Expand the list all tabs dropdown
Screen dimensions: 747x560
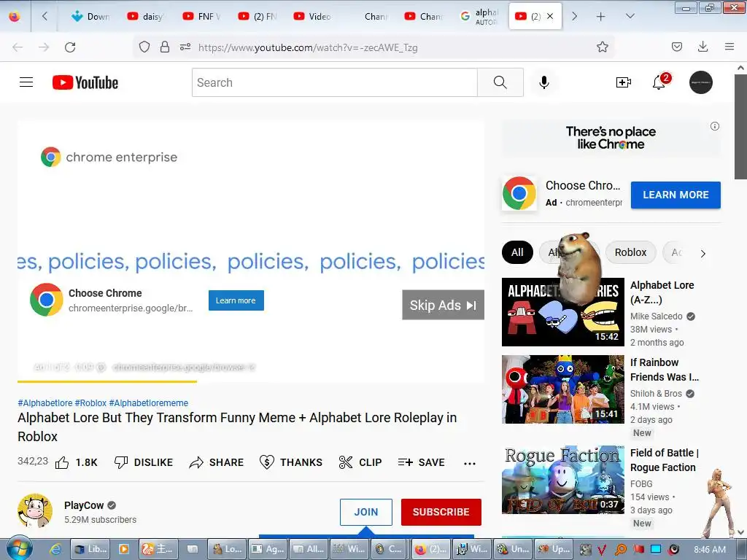point(630,16)
